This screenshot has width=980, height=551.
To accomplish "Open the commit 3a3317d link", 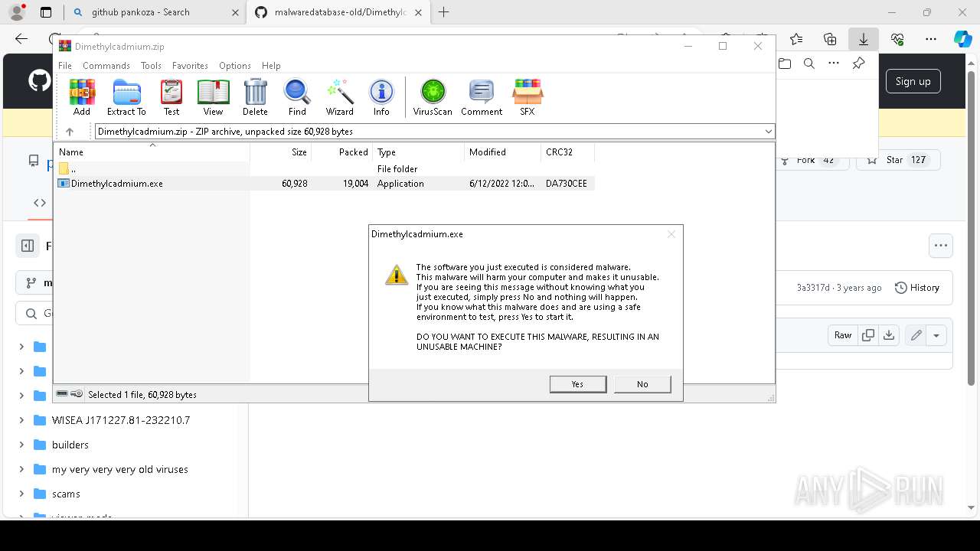I will click(x=812, y=288).
